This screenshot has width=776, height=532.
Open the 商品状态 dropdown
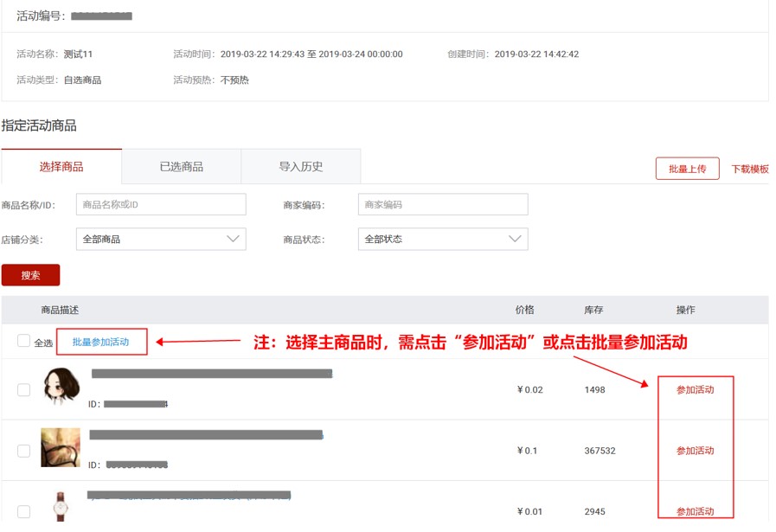(443, 240)
